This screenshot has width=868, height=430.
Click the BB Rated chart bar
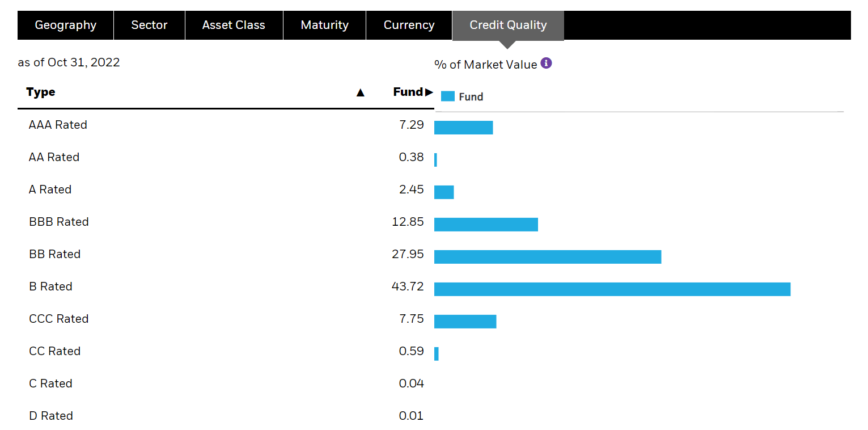pos(547,257)
